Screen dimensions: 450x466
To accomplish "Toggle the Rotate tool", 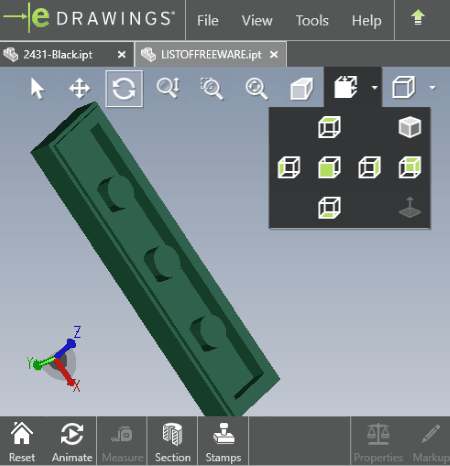I will coord(124,89).
